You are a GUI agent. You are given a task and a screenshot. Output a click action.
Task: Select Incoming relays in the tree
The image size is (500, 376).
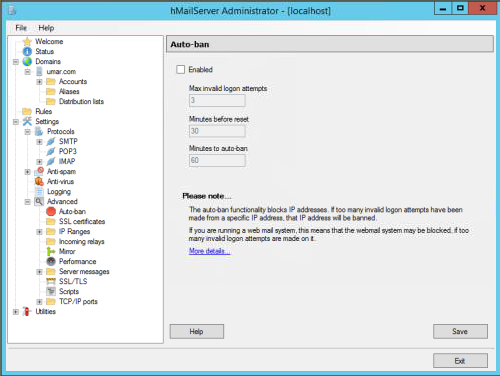tap(82, 242)
